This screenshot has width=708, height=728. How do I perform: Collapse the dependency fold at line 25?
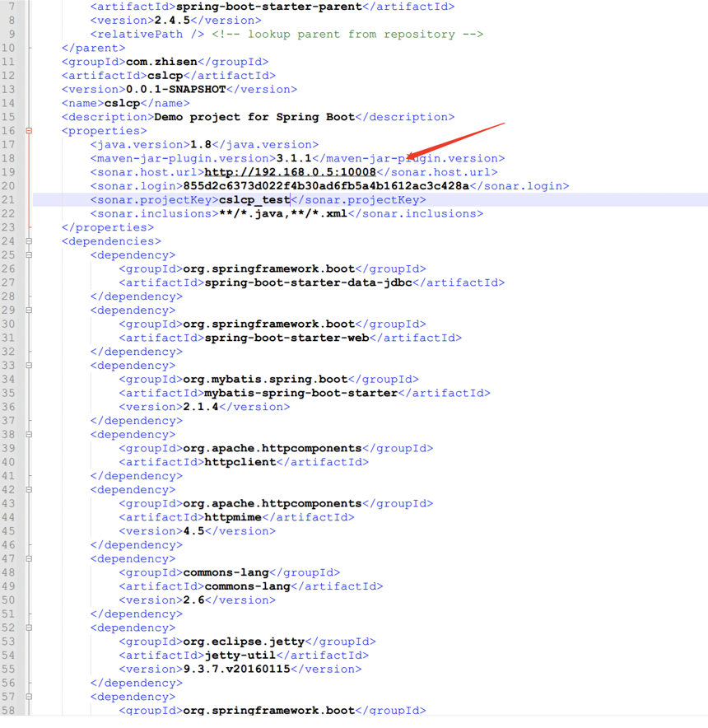point(29,255)
